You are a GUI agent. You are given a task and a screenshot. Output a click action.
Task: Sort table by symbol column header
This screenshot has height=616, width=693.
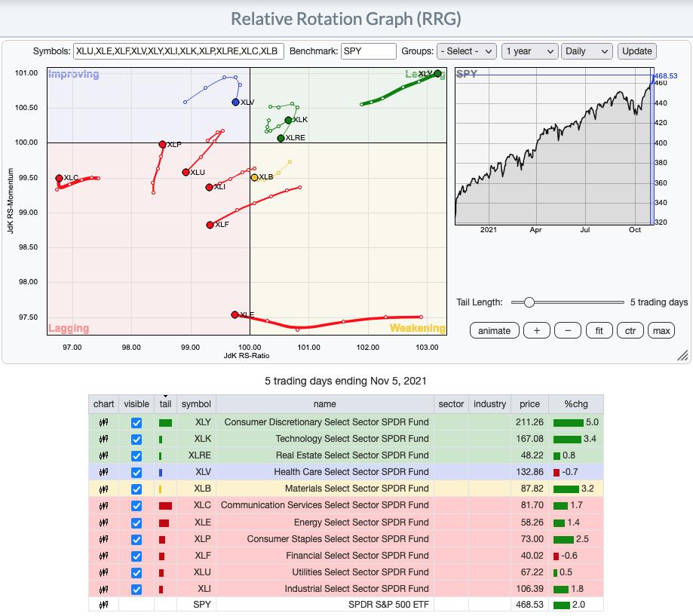196,404
